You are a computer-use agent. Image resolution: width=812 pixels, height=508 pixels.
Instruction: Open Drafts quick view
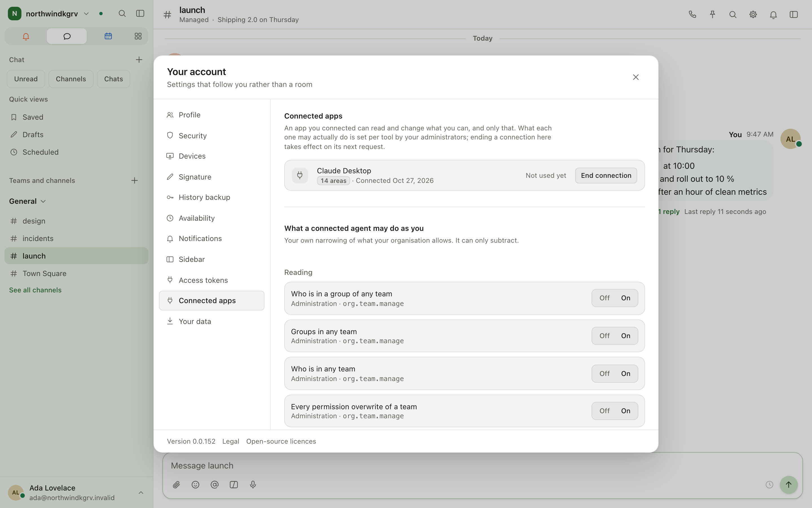pos(76,135)
